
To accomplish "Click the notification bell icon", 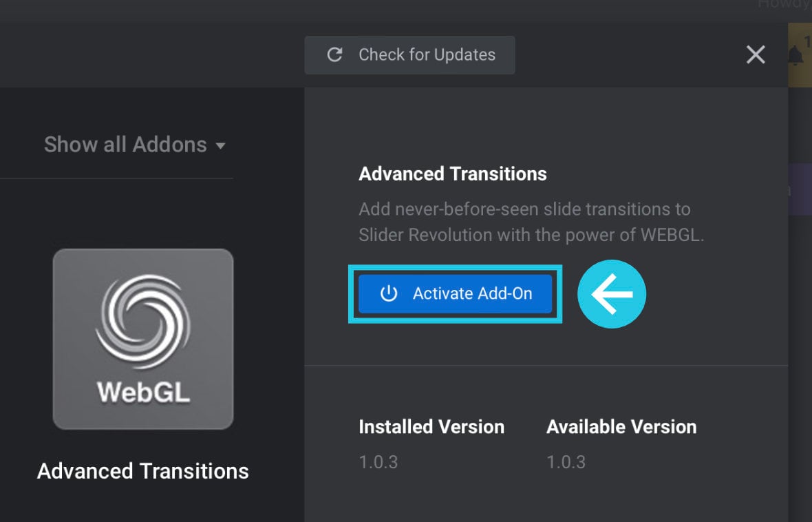I will [795, 55].
